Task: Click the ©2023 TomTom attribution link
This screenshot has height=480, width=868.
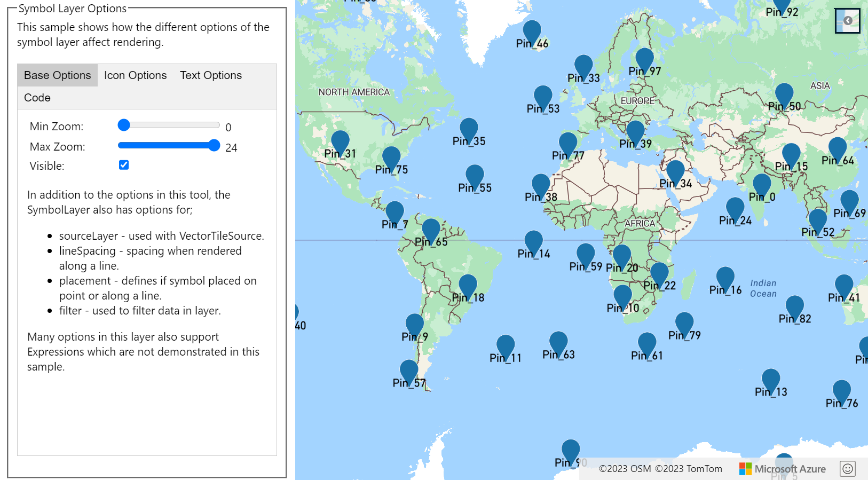Action: 689,469
